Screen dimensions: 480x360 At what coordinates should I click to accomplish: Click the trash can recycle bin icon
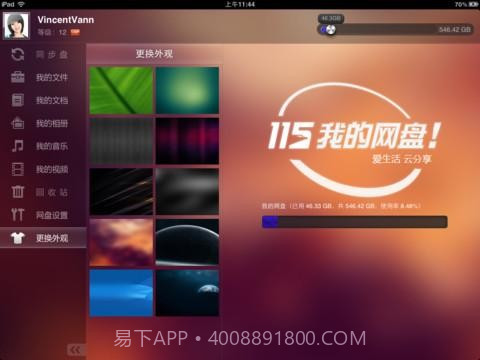point(17,192)
